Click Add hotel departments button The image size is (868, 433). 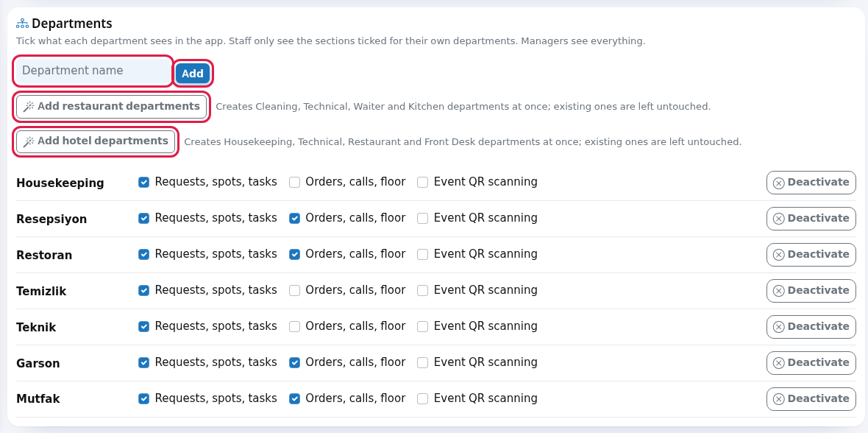(96, 141)
